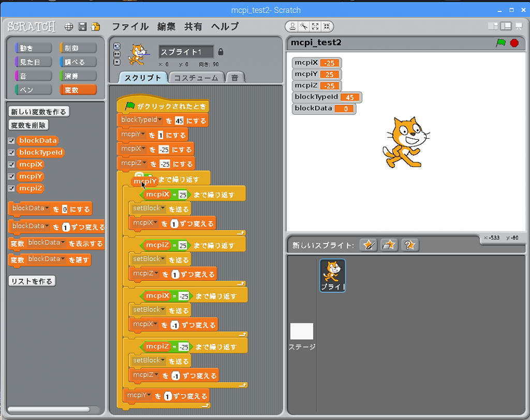
Task: Switch to the スクリプト tab
Action: tap(143, 78)
